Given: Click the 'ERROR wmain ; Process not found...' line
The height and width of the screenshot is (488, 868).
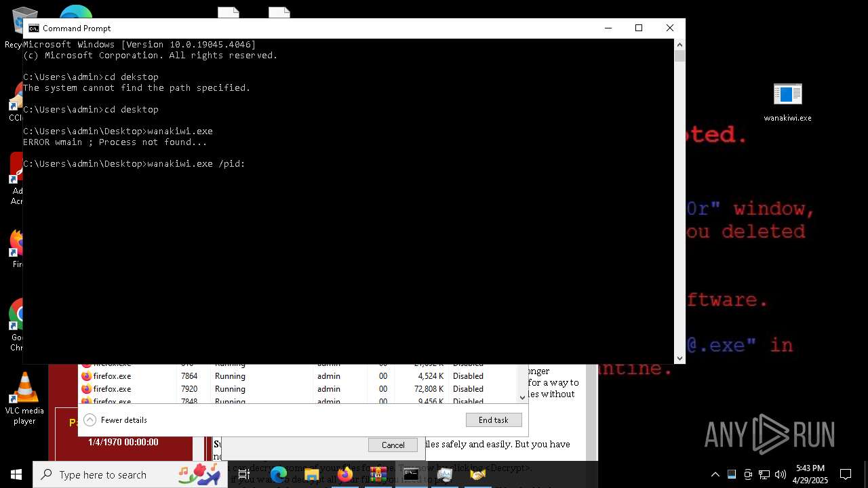Looking at the screenshot, I should [x=115, y=142].
